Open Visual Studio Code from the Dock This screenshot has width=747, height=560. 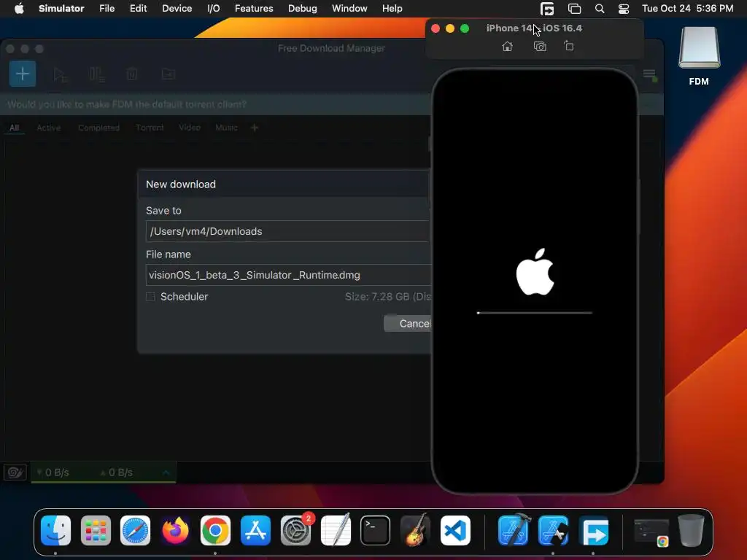[455, 531]
